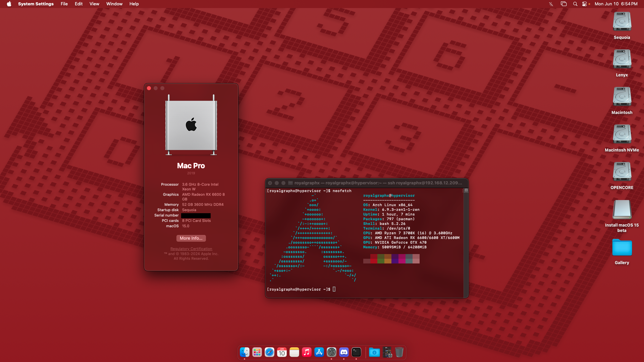Image resolution: width=644 pixels, height=362 pixels.
Task: Open the Notes app in Dock
Action: [x=294, y=352]
